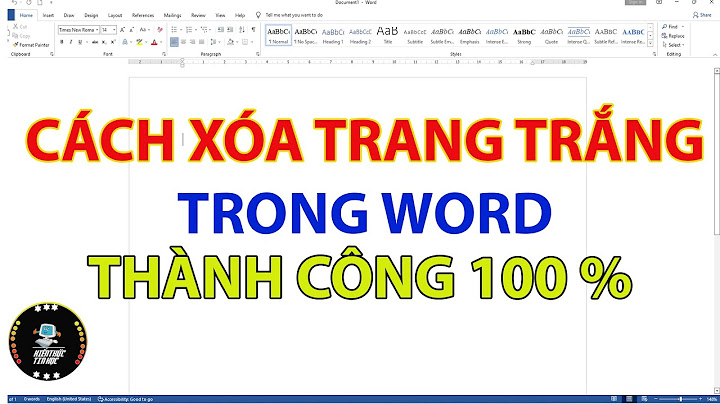720x404 pixels.
Task: Apply the Heading 1 style
Action: (x=333, y=36)
